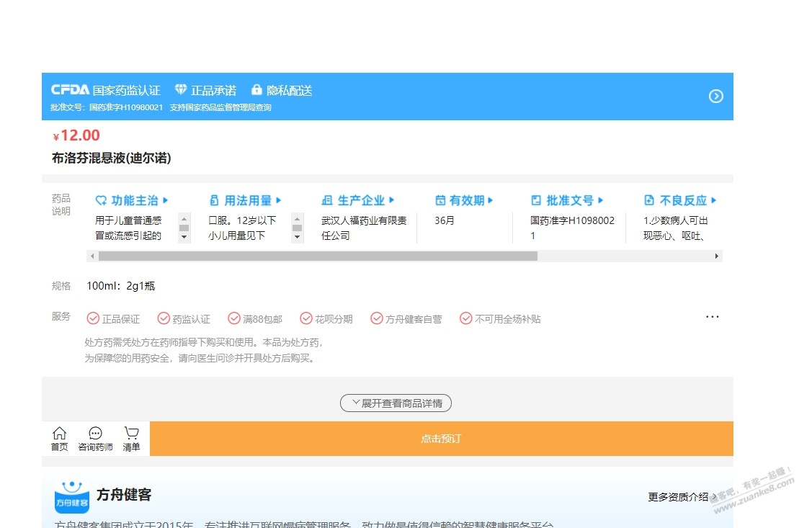Expand 生产企业 section arrow
Image resolution: width=812 pixels, height=528 pixels.
click(391, 200)
